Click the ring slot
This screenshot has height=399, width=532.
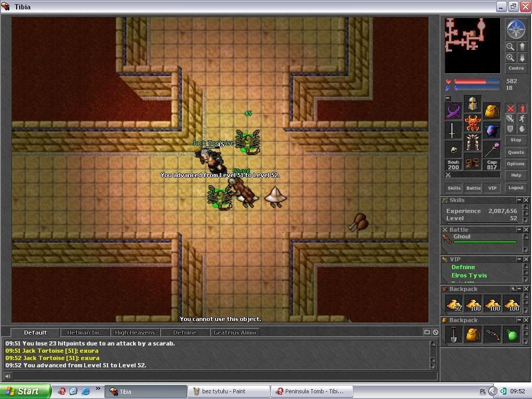[453, 150]
